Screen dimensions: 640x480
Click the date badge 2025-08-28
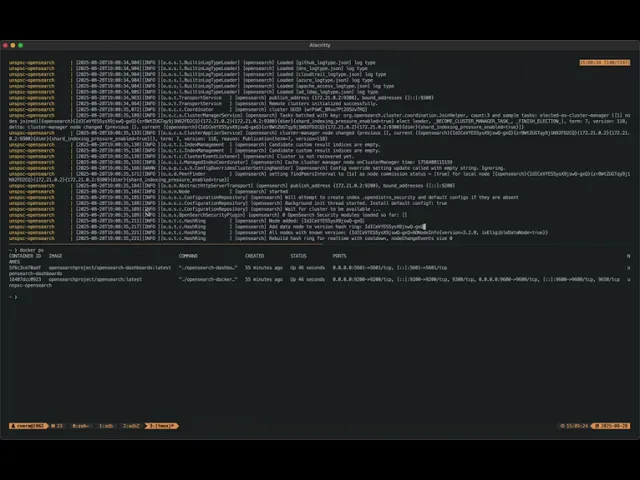click(x=611, y=426)
